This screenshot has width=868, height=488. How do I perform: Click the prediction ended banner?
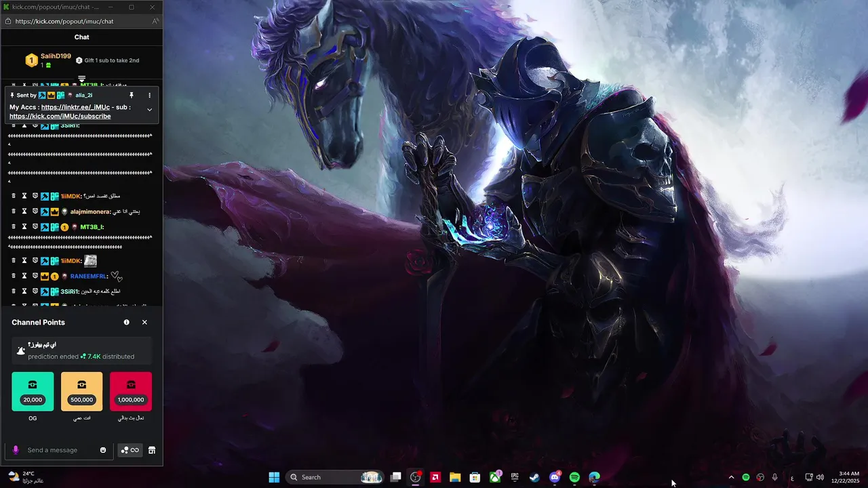coord(82,351)
